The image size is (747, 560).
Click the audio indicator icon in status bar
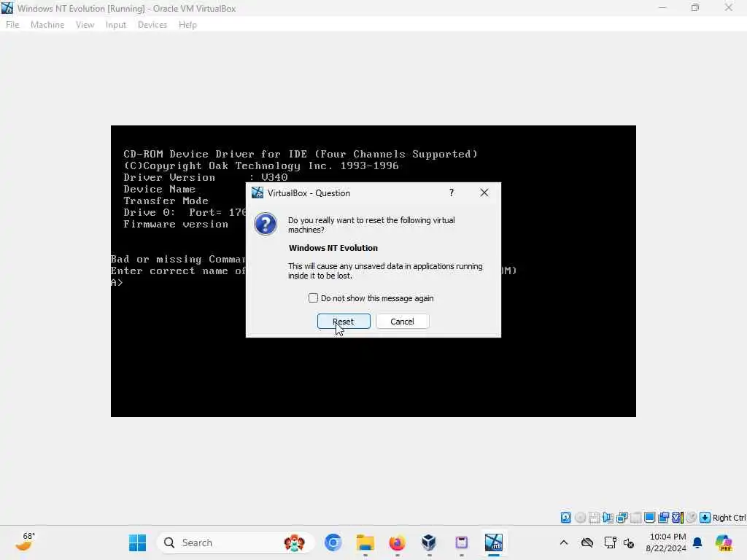coord(608,518)
